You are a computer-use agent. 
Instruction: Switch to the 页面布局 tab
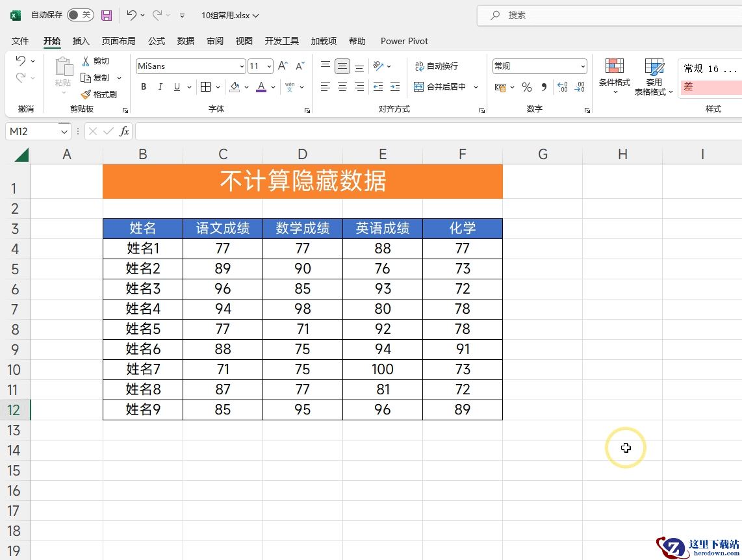[x=118, y=41]
